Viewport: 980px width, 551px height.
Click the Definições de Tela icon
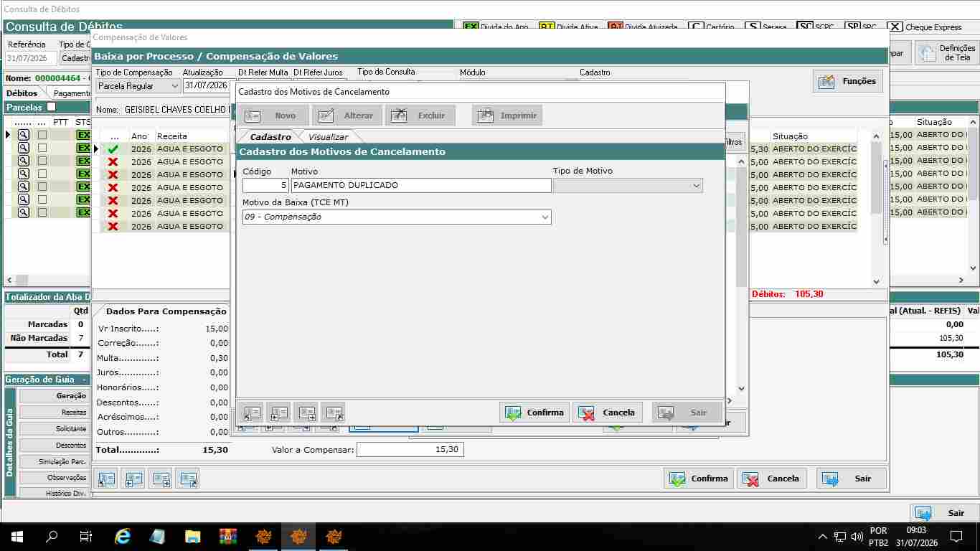pos(928,53)
